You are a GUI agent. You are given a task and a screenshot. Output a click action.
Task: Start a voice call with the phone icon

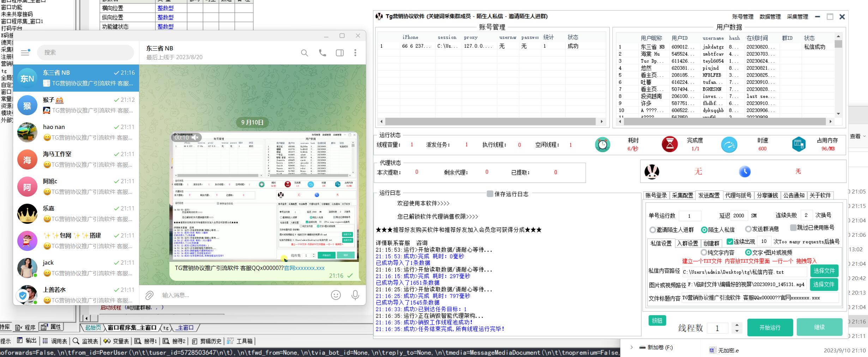pyautogui.click(x=322, y=53)
